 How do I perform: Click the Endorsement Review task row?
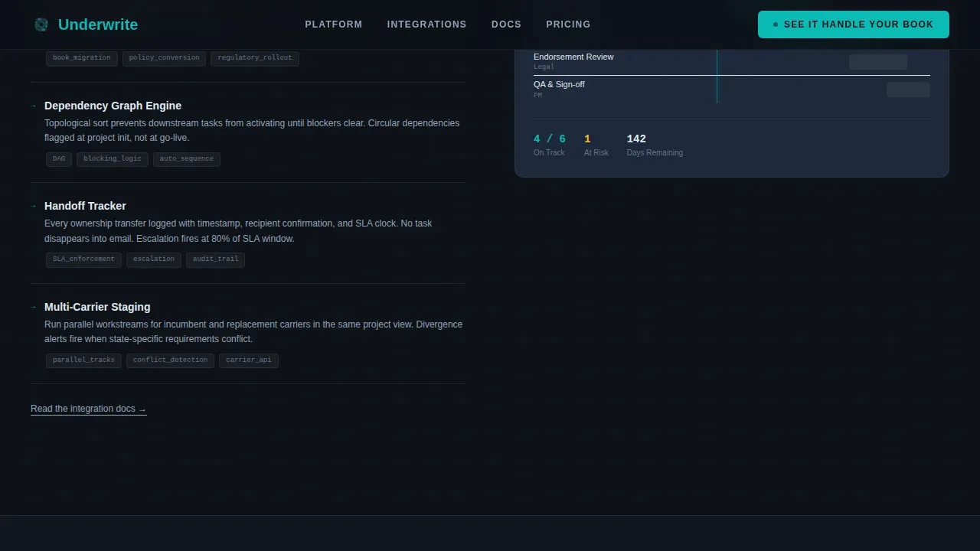click(x=732, y=62)
